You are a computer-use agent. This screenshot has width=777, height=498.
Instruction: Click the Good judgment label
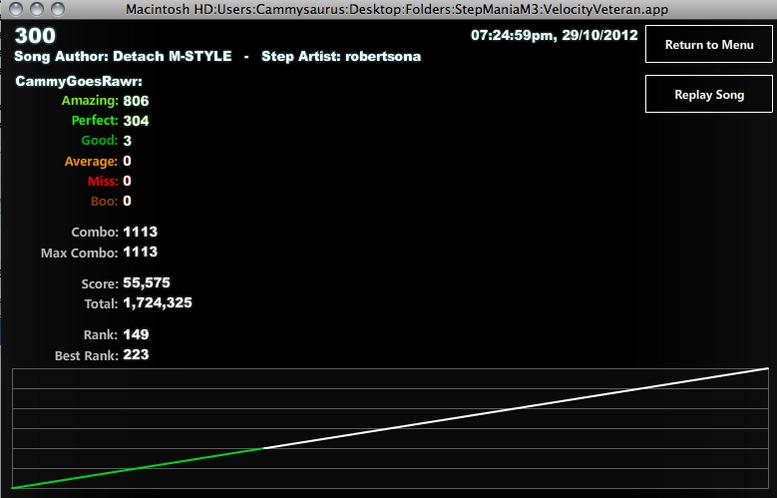[x=100, y=141]
